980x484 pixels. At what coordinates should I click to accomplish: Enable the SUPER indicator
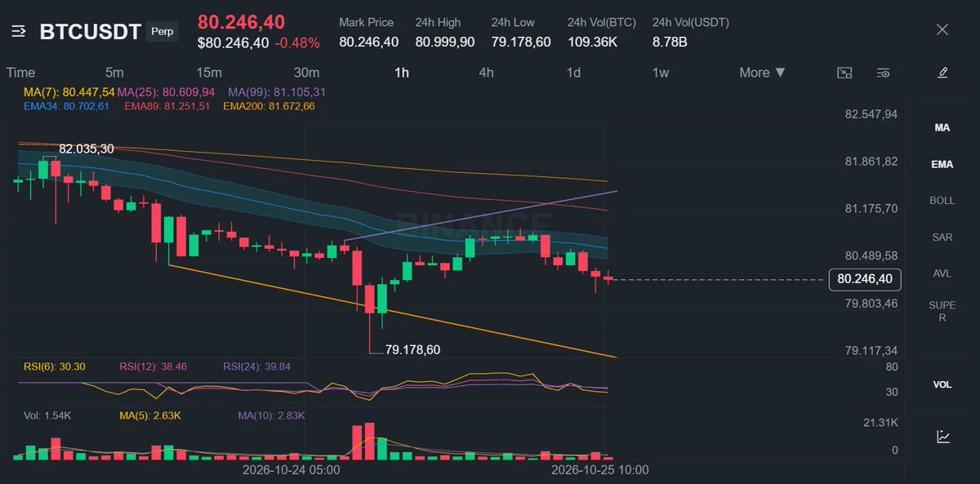pyautogui.click(x=942, y=312)
